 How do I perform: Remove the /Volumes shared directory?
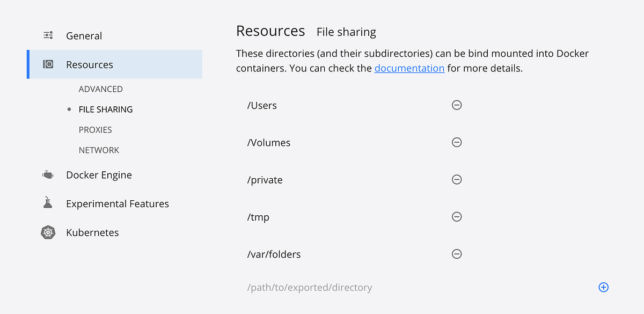(457, 142)
